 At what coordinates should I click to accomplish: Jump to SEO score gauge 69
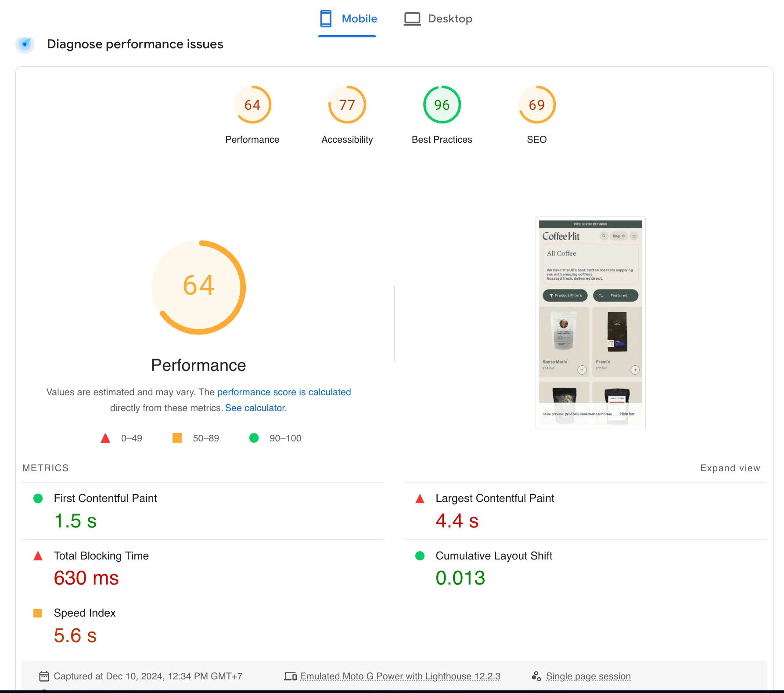coord(537,105)
